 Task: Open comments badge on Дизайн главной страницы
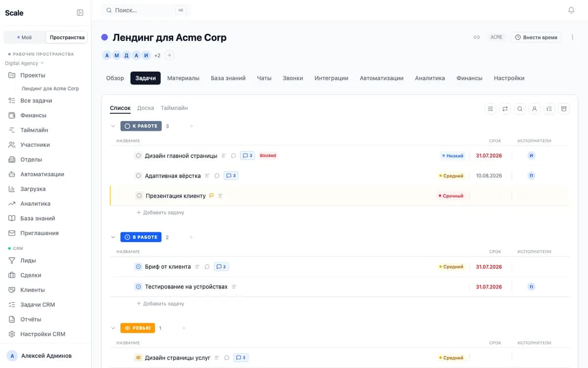click(247, 156)
